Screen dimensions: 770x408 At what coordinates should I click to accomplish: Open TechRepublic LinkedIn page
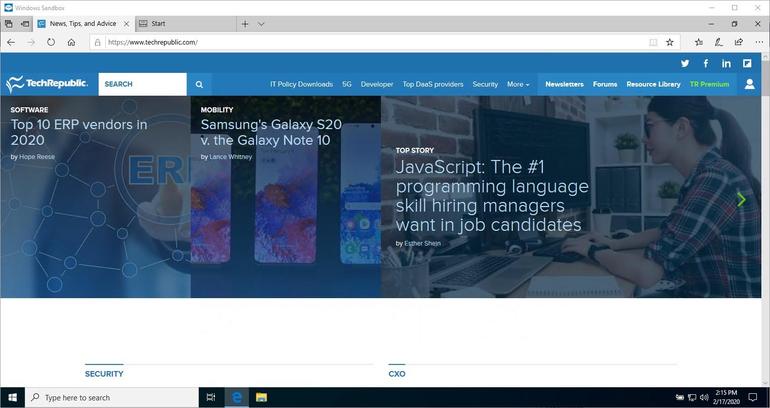point(726,63)
